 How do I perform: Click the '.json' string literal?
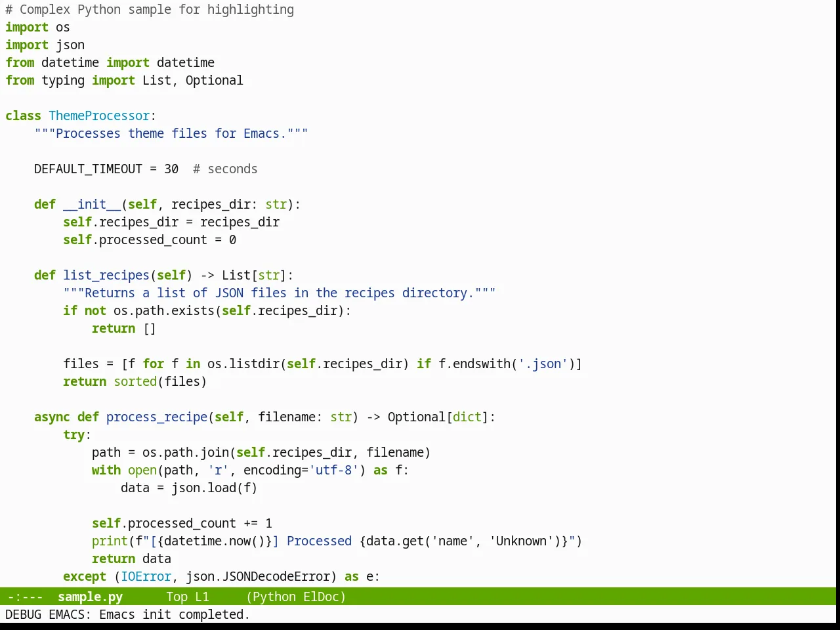click(x=543, y=364)
